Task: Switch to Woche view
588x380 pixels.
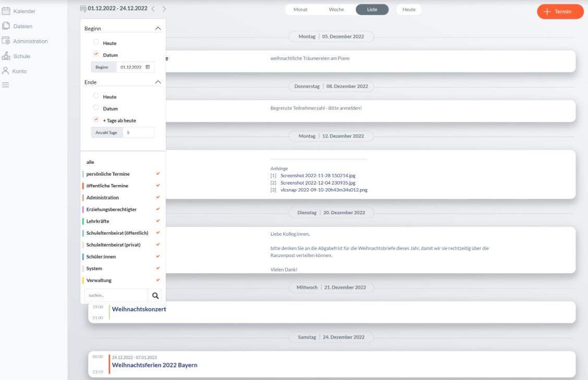Action: (x=336, y=9)
